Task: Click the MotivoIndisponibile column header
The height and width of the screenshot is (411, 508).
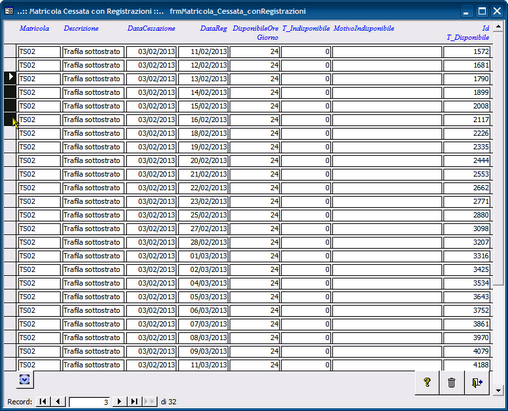Action: coord(364,28)
